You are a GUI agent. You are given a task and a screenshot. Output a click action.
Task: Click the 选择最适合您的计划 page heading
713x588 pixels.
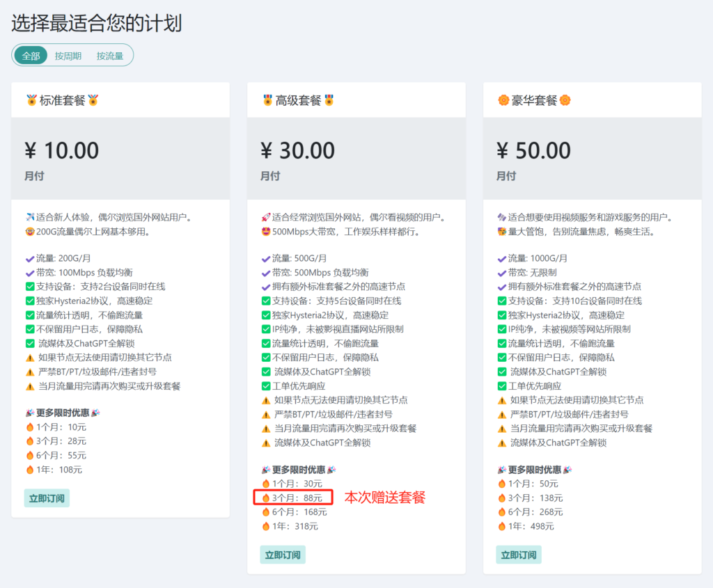click(x=94, y=23)
